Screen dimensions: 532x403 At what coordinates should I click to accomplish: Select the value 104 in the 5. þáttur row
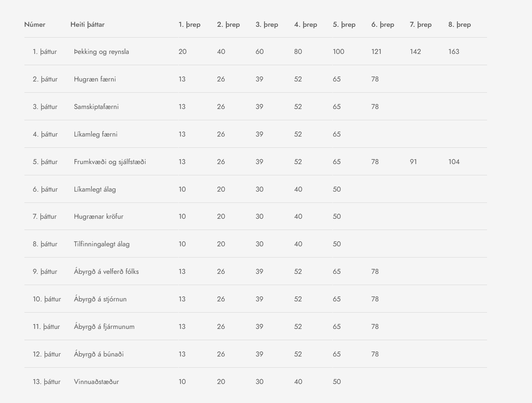(x=454, y=162)
